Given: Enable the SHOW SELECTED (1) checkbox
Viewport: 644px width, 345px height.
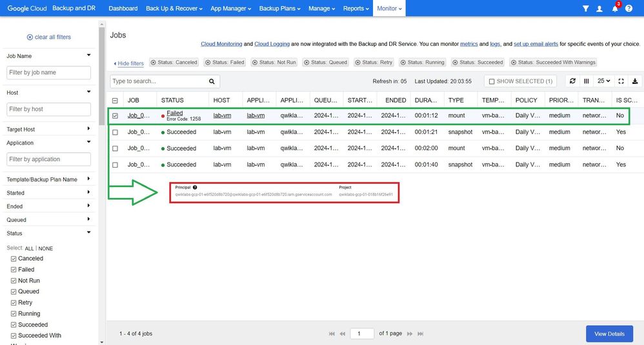Looking at the screenshot, I should pos(492,81).
